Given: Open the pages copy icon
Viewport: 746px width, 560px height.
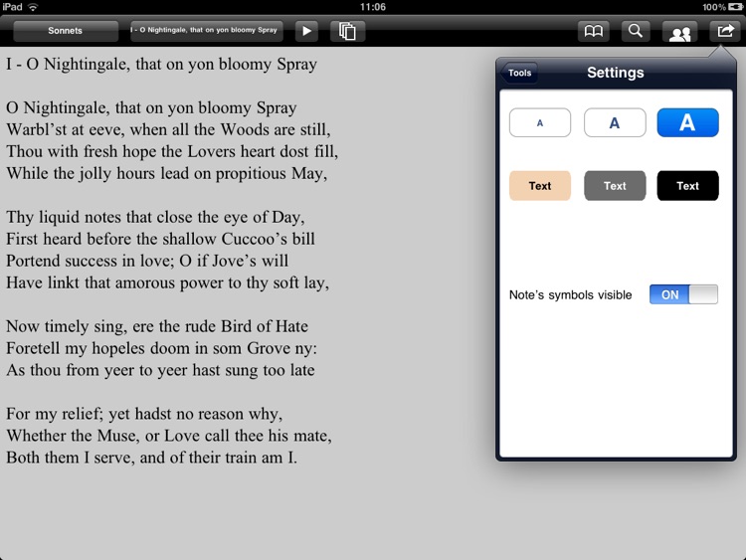Looking at the screenshot, I should 347,32.
